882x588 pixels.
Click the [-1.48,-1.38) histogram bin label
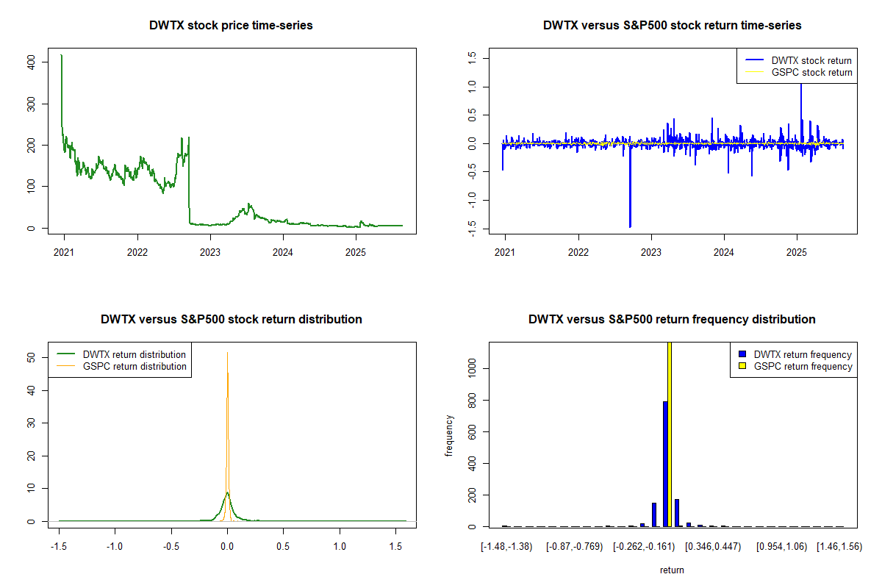(x=506, y=547)
